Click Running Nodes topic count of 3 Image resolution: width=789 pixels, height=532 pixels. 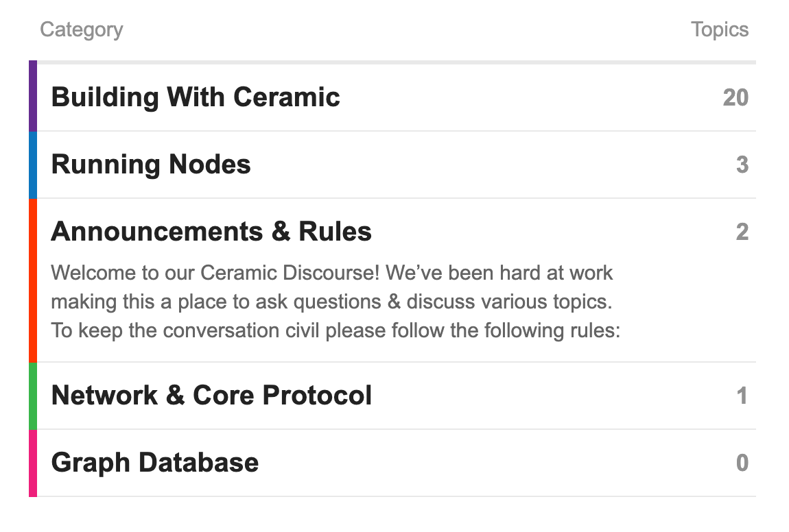742,165
